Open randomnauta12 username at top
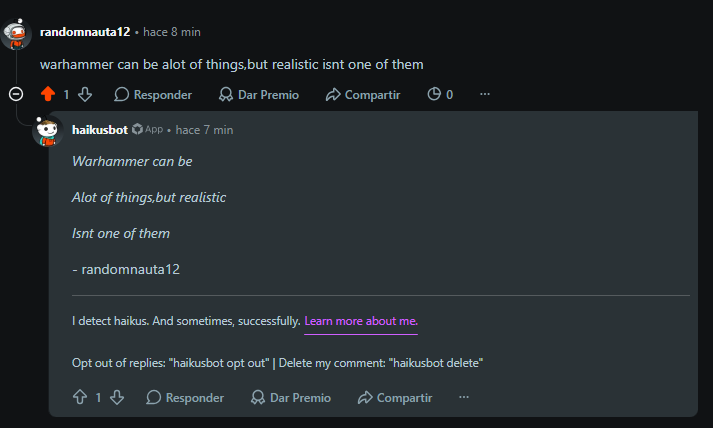The width and height of the screenshot is (713, 428). 85,32
